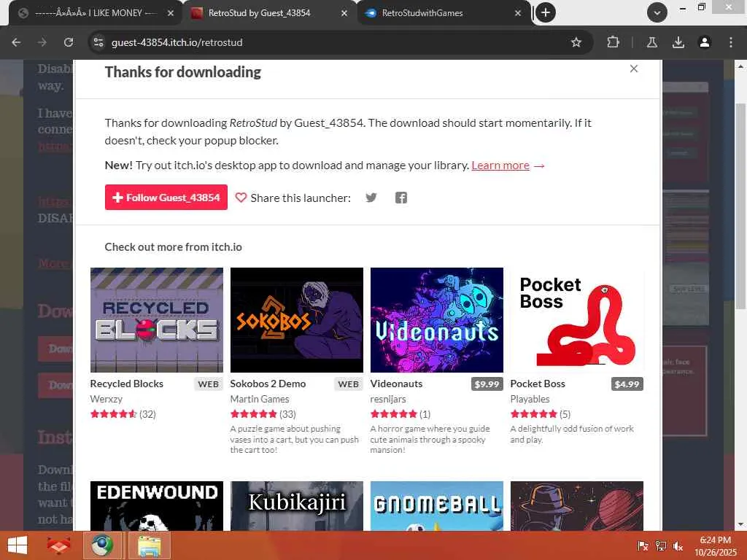Click the Pocket Boss title link

538,384
